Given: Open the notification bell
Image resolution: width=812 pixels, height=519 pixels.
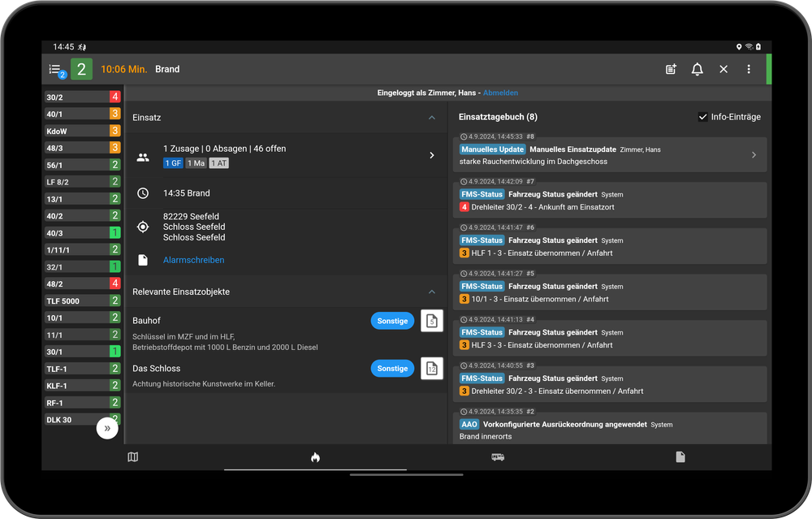Looking at the screenshot, I should 698,69.
